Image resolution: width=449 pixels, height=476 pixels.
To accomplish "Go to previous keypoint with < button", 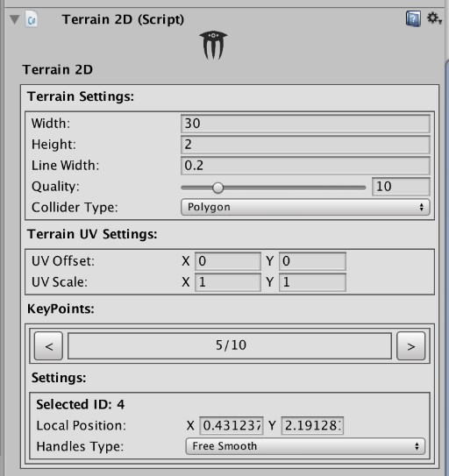I will point(48,345).
